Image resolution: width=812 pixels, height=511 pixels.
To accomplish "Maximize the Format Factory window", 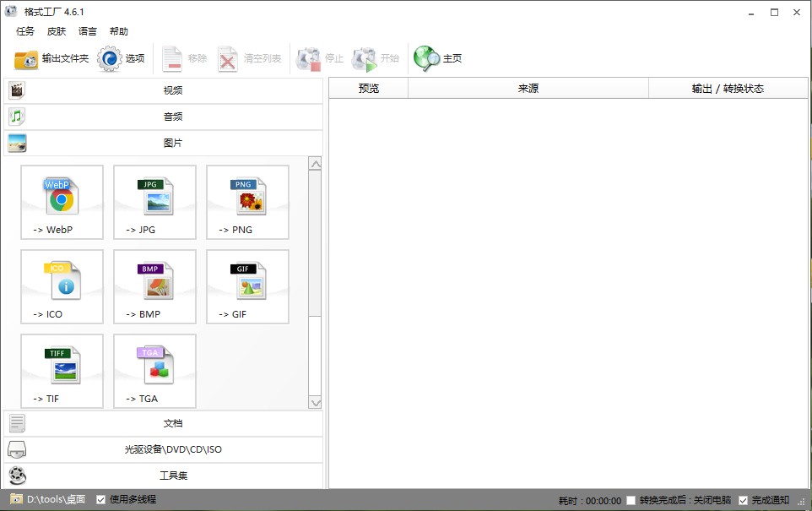I will [774, 13].
